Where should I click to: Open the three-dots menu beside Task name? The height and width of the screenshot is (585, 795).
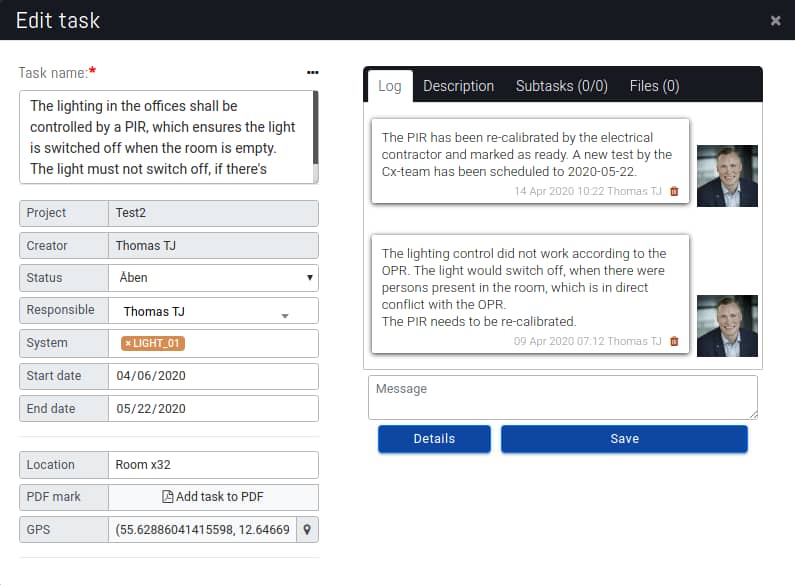pyautogui.click(x=313, y=72)
